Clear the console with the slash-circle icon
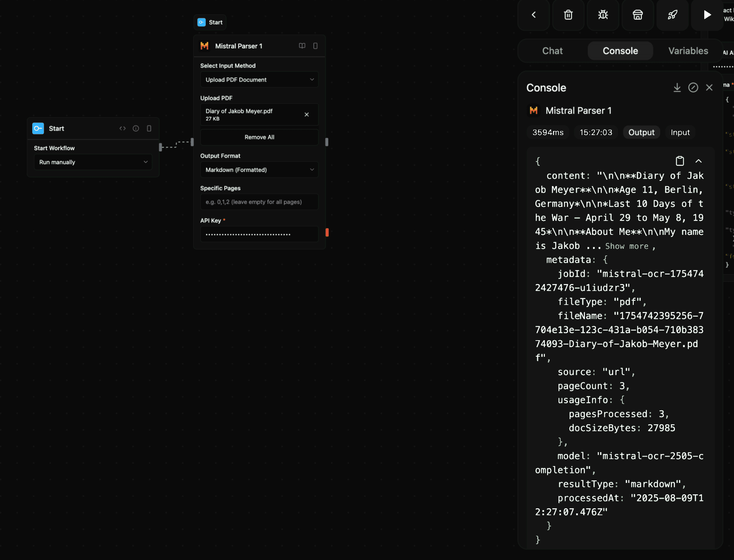 pyautogui.click(x=693, y=87)
